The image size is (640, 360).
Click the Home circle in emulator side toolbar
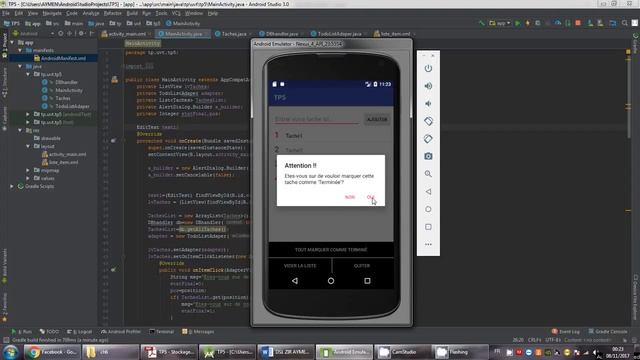click(428, 209)
